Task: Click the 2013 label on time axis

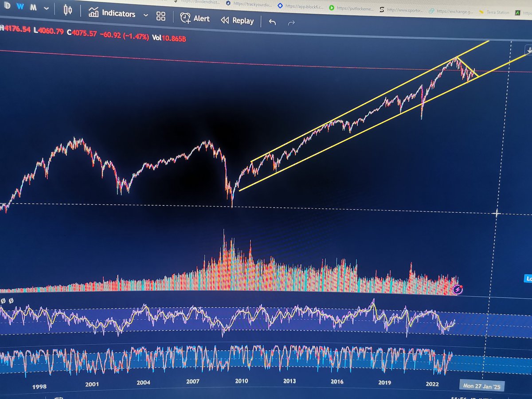Action: coord(289,381)
